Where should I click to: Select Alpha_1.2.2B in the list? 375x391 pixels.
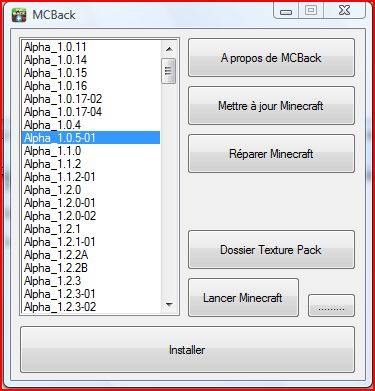[91, 268]
